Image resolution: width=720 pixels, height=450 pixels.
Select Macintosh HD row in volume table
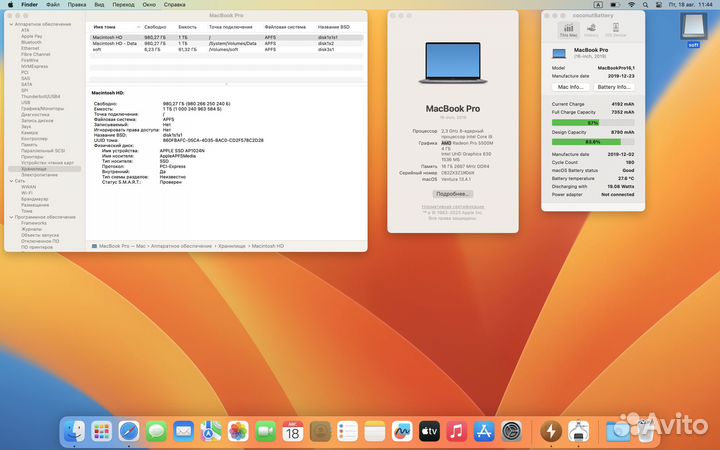[226, 37]
